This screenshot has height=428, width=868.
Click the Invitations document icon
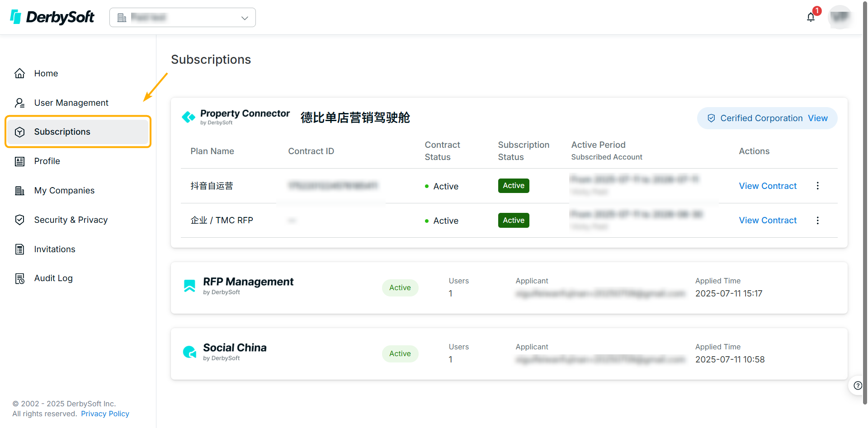point(20,249)
